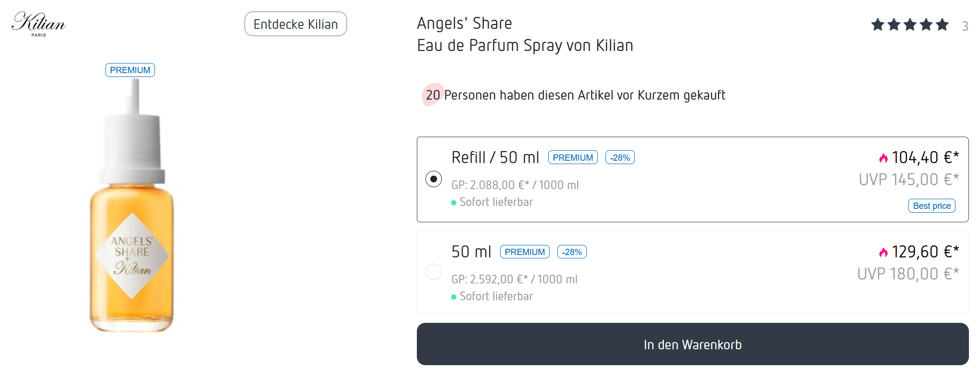The image size is (980, 370).
Task: Click the pink-highlighted 20 purchases count
Action: [433, 95]
